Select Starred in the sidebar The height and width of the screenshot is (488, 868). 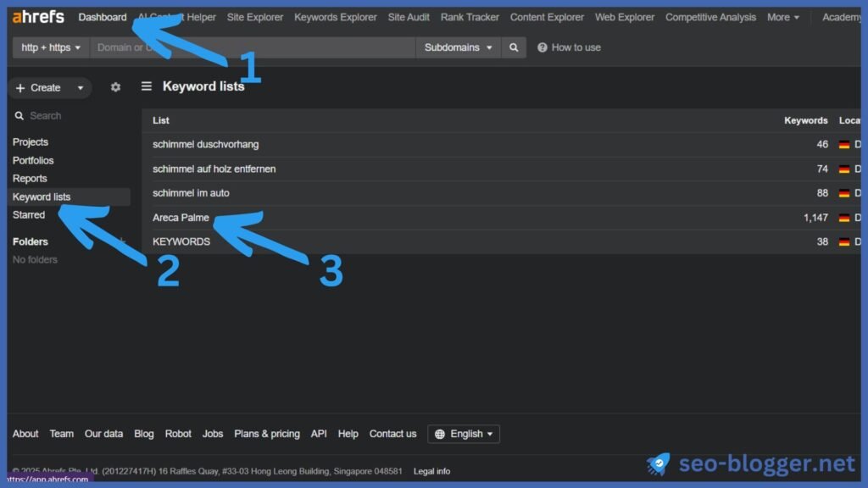point(29,214)
